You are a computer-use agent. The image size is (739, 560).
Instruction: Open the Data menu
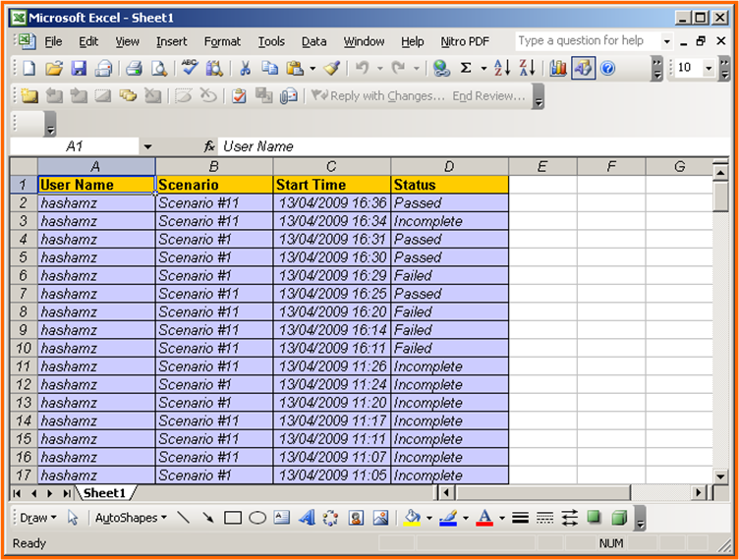[x=313, y=41]
